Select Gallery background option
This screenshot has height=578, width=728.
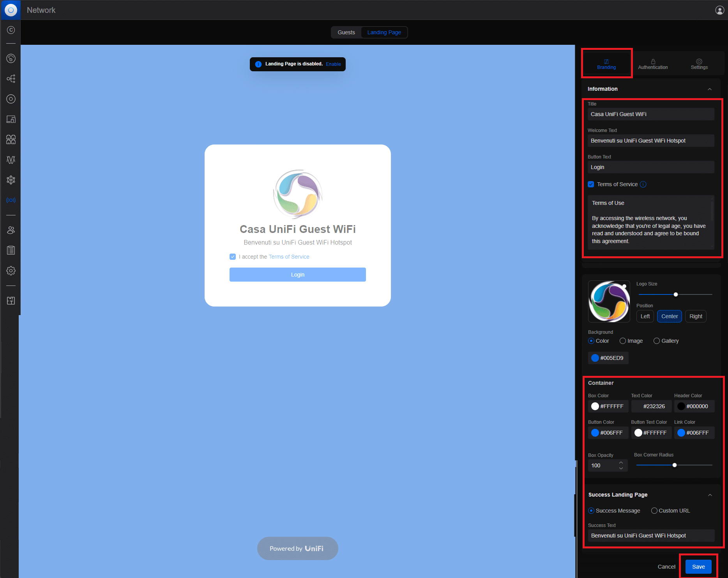pyautogui.click(x=657, y=341)
